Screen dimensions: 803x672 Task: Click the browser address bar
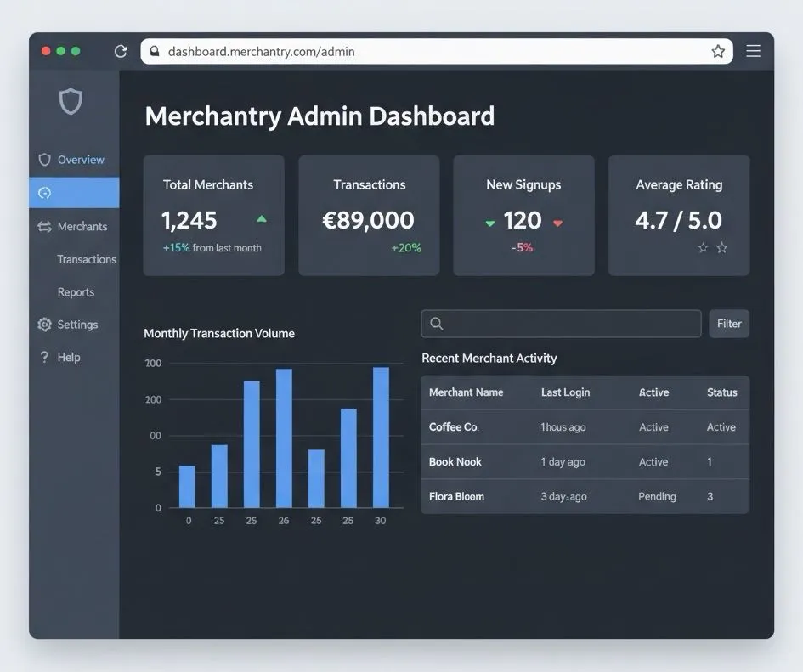click(433, 51)
